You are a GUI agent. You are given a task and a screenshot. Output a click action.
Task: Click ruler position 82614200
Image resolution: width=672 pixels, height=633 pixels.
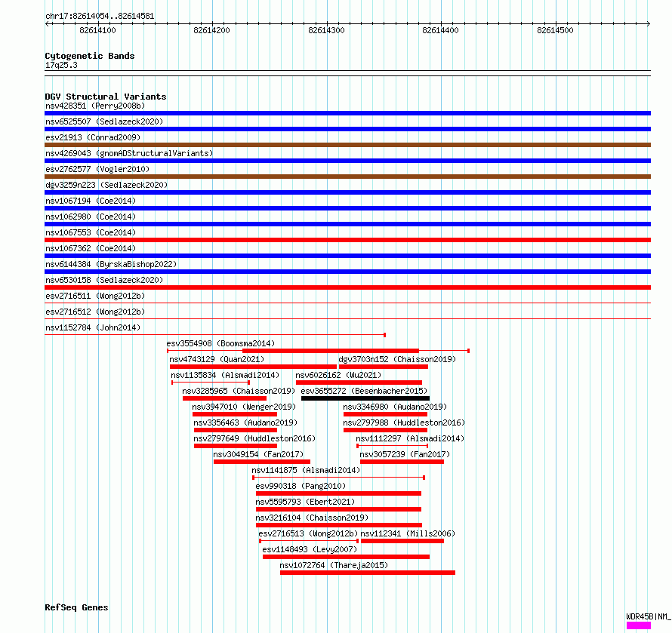coord(211,30)
